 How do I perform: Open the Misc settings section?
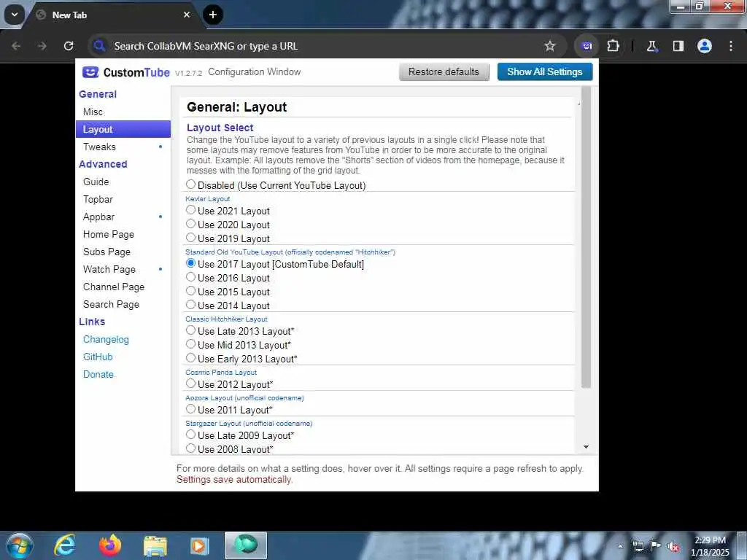(123, 112)
